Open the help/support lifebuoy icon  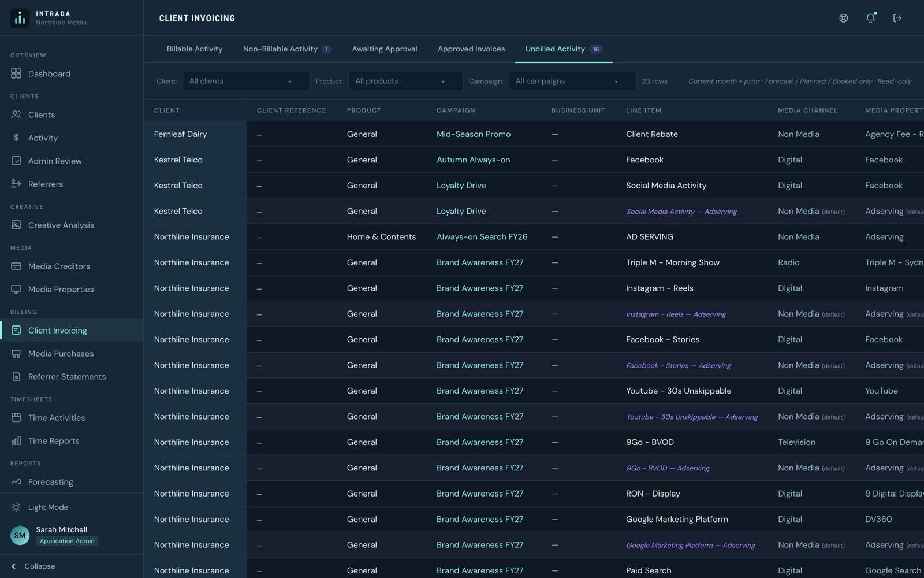pyautogui.click(x=844, y=18)
